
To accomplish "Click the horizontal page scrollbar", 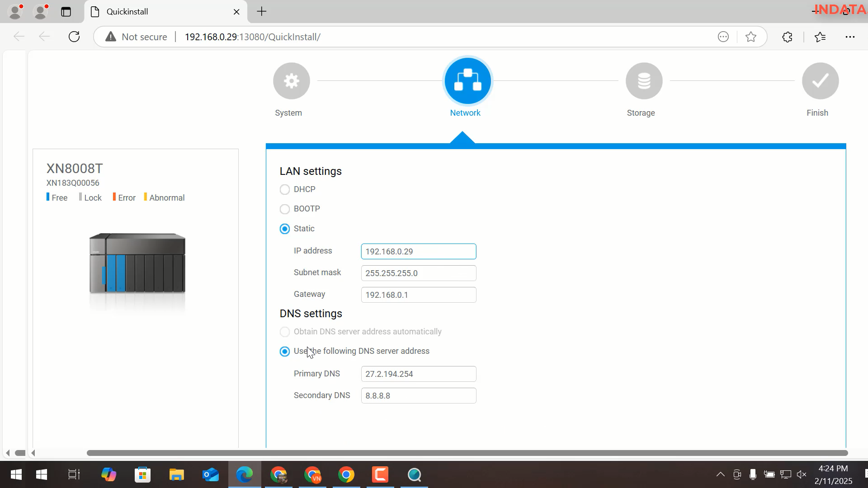I will (x=467, y=453).
